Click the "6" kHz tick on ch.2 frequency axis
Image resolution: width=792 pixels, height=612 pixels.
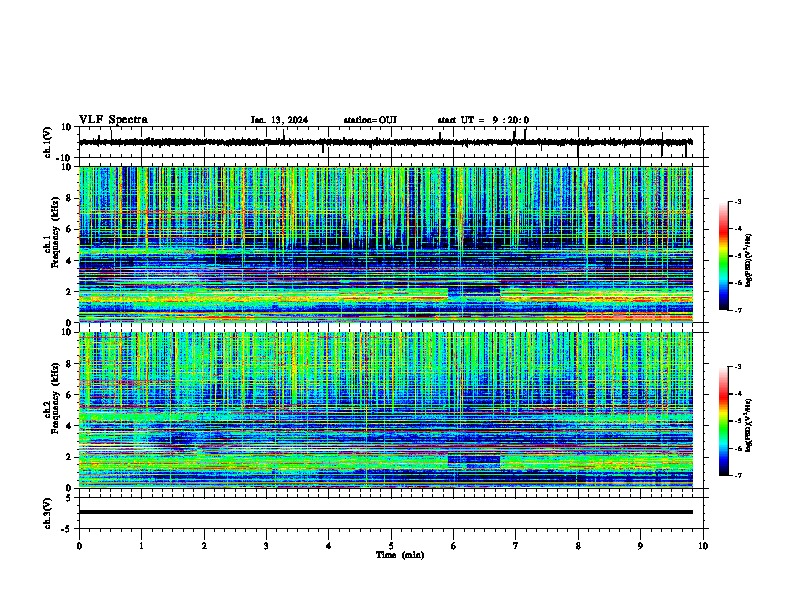point(69,394)
